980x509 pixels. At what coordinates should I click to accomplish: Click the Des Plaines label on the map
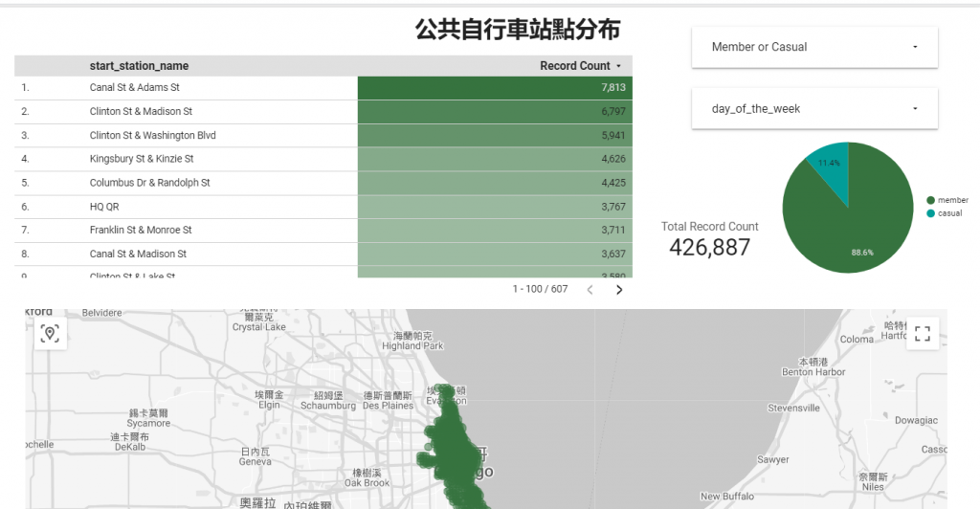(x=389, y=406)
